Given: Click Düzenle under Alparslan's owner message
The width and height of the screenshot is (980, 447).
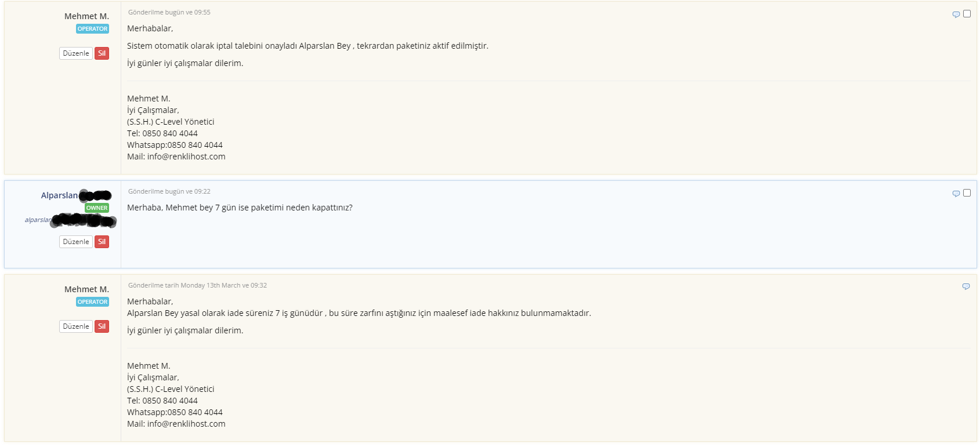Looking at the screenshot, I should (76, 242).
